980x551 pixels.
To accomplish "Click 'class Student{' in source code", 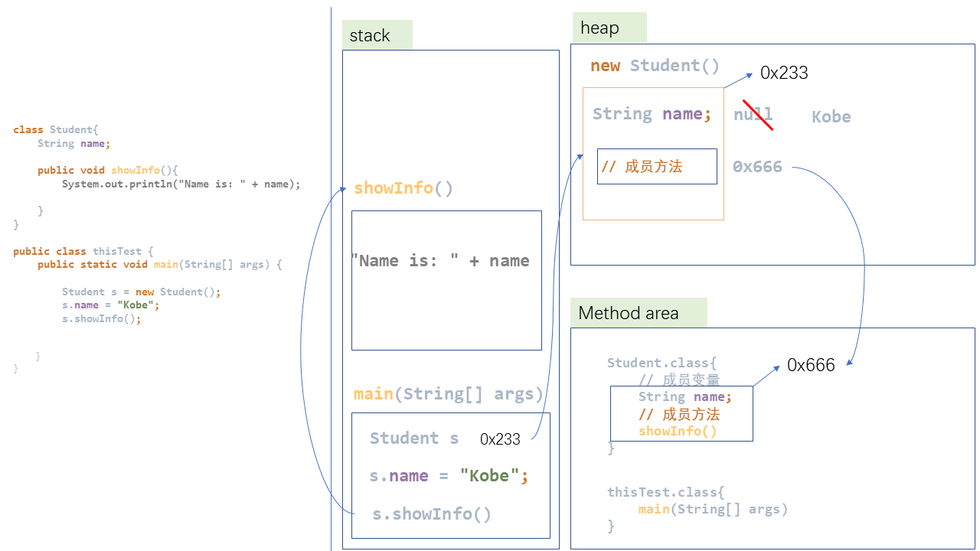I will coord(56,130).
